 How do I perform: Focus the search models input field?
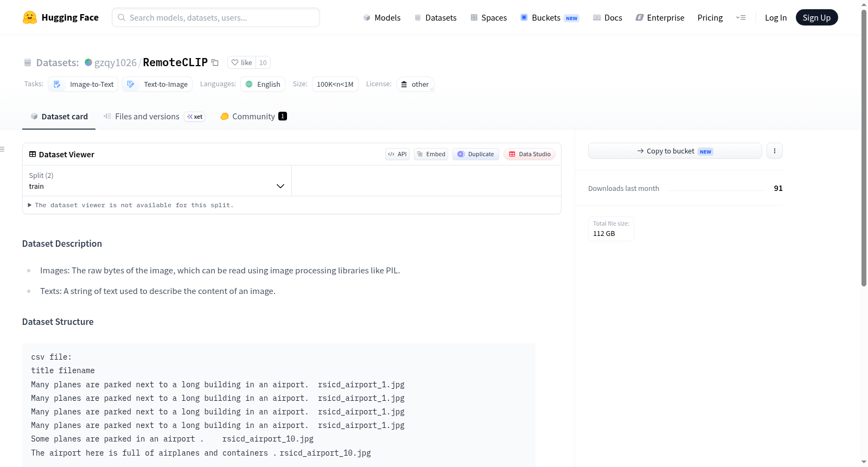[x=216, y=17]
